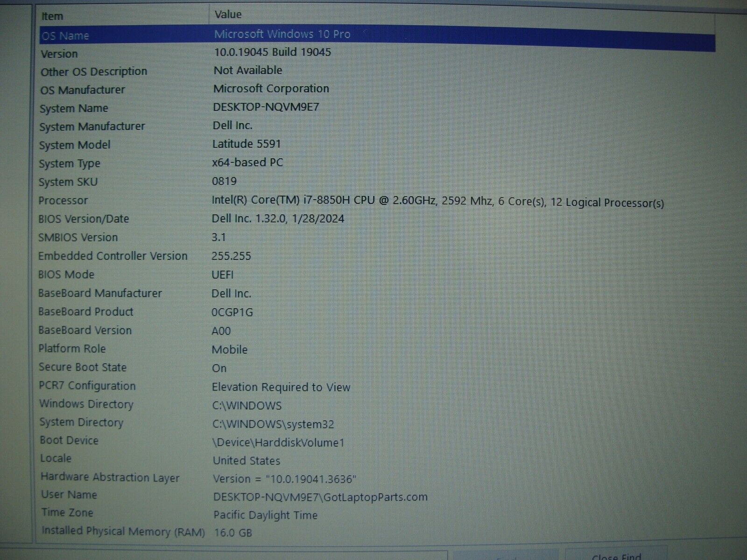Click the Dell Inc. 1.32.0 BIOS value
This screenshot has width=747, height=560.
tap(278, 218)
